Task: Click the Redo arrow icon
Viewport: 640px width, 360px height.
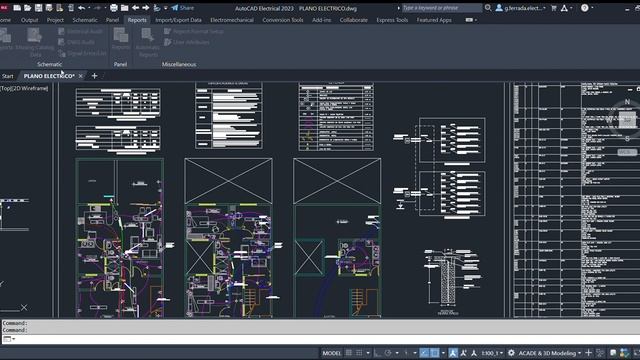Action: point(98,8)
